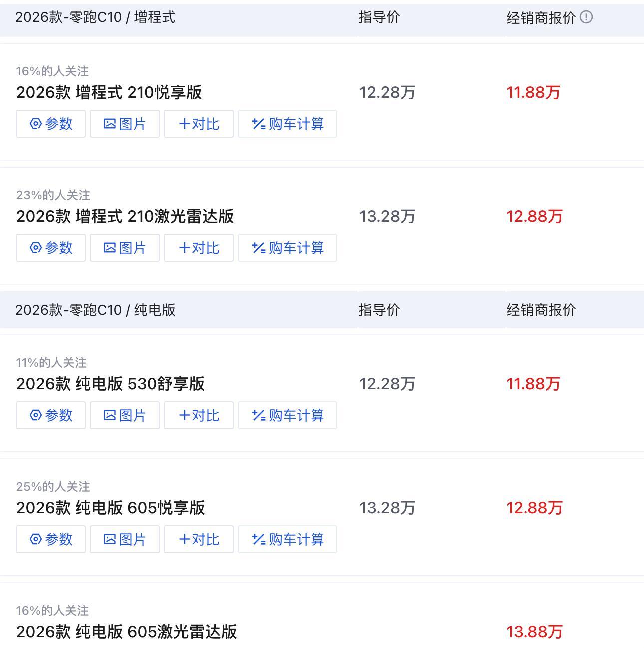Open 参数 for 纯电版 530舒享版
This screenshot has height=648, width=644.
51,415
